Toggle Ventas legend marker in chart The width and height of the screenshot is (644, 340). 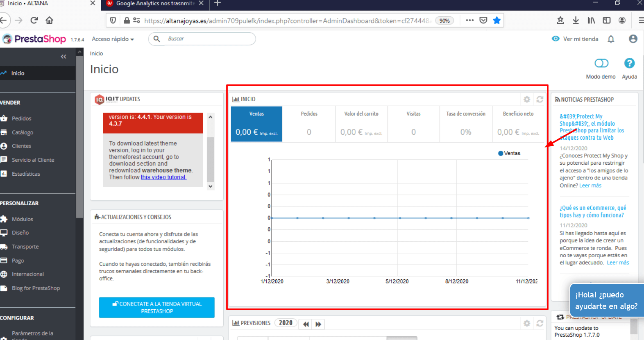click(x=501, y=153)
